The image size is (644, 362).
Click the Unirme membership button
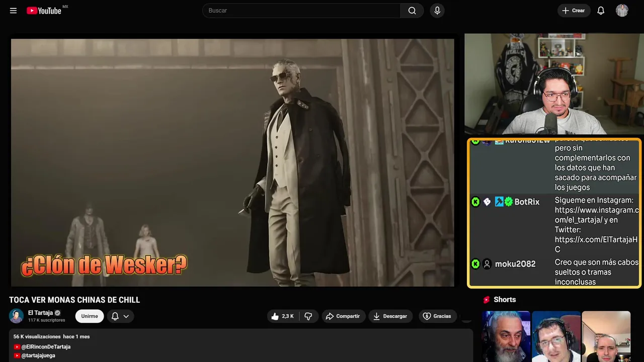90,316
